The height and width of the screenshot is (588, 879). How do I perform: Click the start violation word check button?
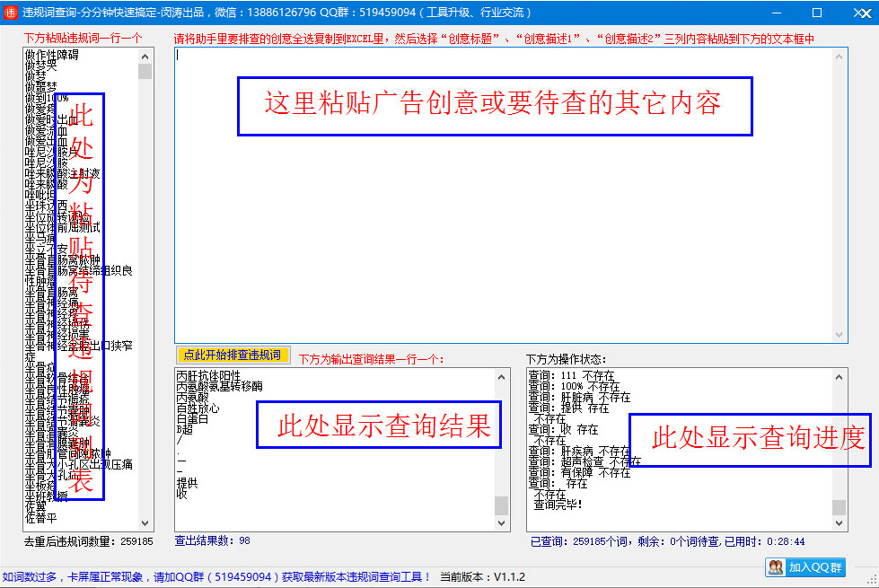click(x=233, y=355)
